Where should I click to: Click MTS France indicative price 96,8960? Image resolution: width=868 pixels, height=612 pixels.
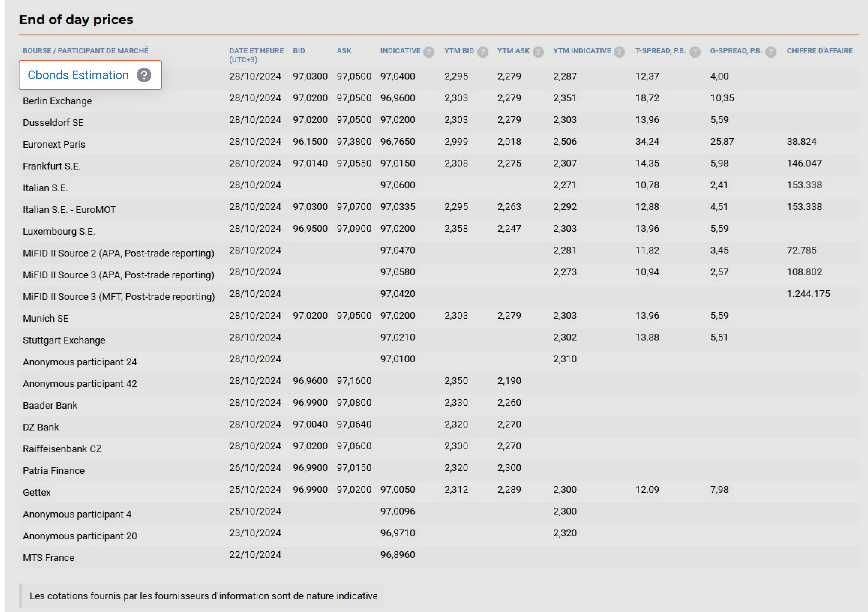398,555
